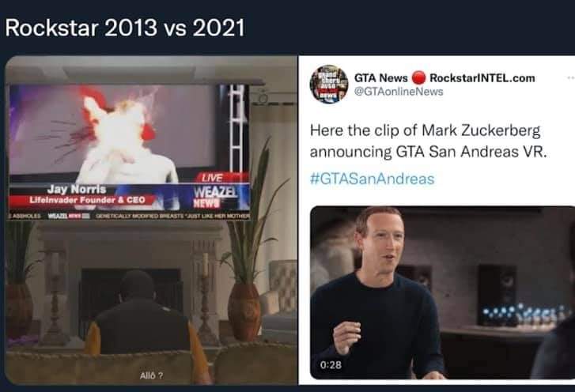The height and width of the screenshot is (392, 575).
Task: Click the RockstarINTEL.com name text
Action: coord(482,78)
